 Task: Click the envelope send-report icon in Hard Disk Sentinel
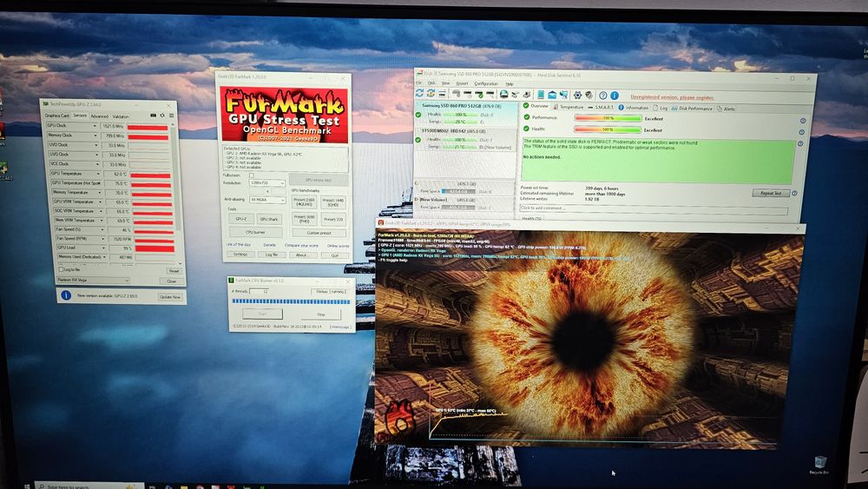[x=552, y=95]
